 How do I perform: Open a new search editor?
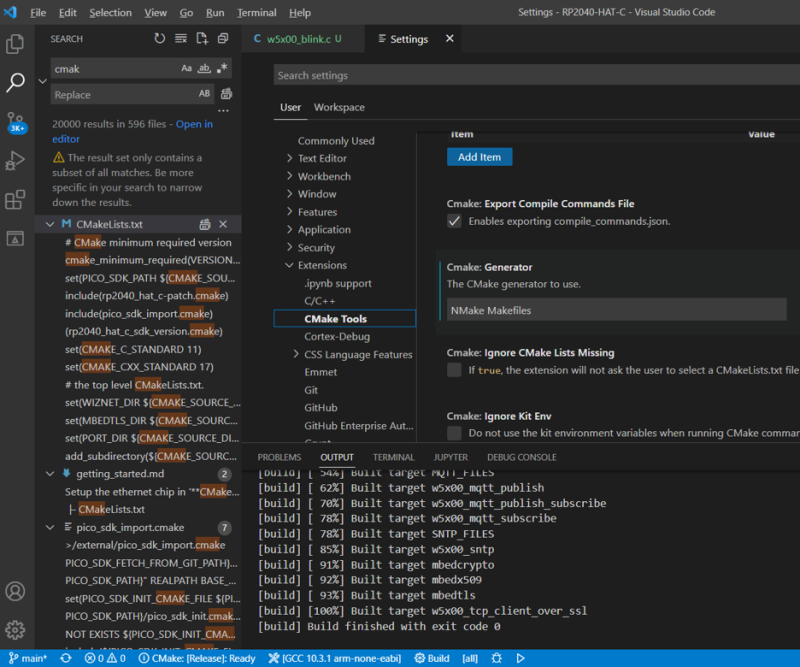click(x=202, y=38)
